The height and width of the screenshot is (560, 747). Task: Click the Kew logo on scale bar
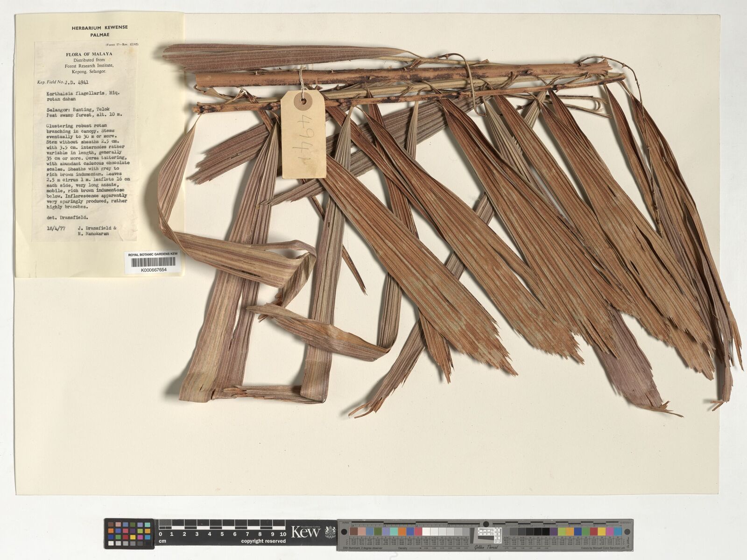(306, 532)
